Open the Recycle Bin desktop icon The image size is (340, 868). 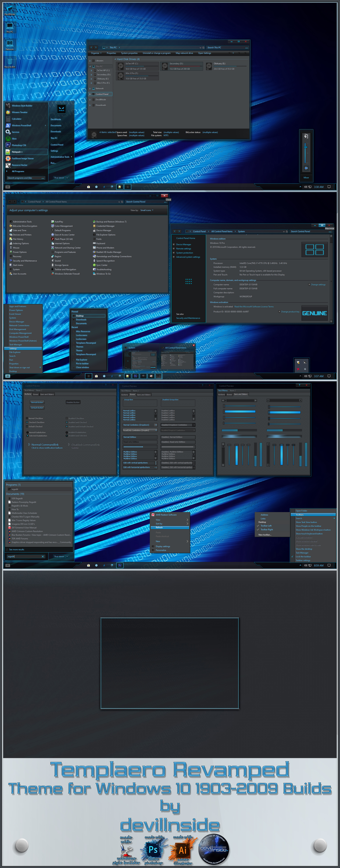tap(9, 62)
